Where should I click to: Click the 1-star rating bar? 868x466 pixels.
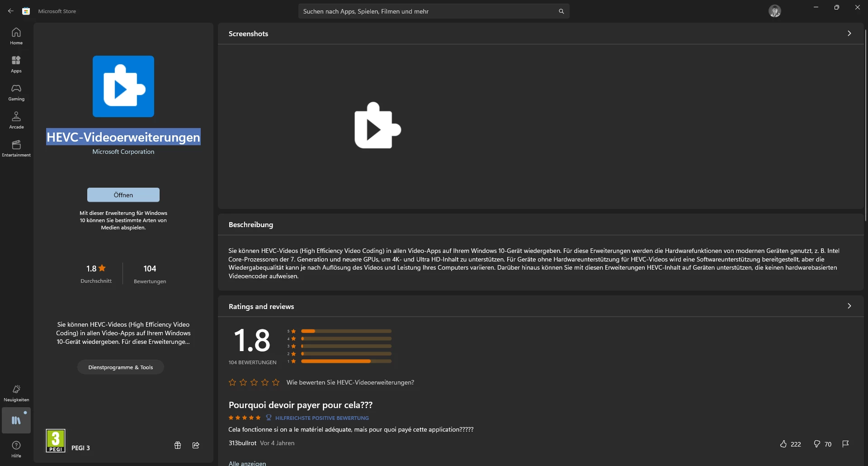(x=346, y=361)
